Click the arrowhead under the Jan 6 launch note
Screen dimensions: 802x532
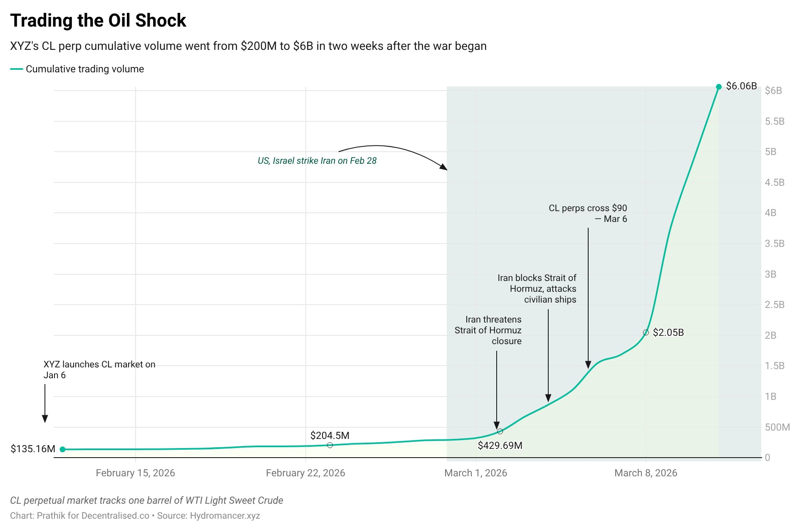tap(45, 419)
